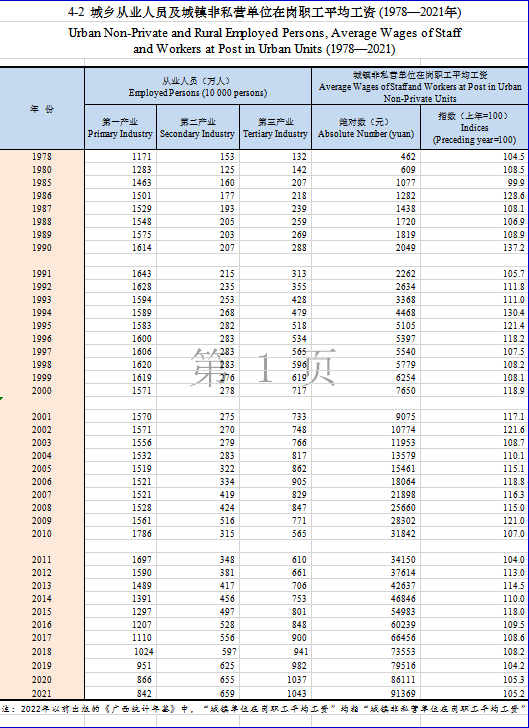Select the wage value 7650 for 2000
Screen dimensions: 529x728
(x=366, y=390)
